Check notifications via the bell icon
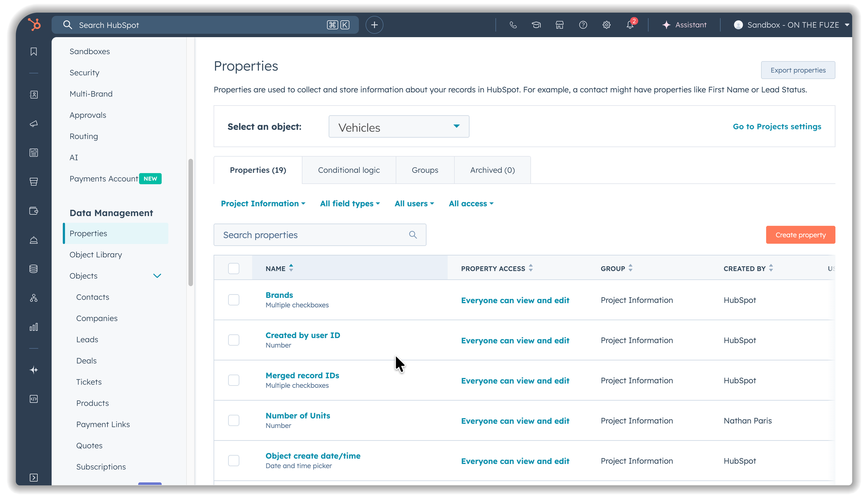868x498 pixels. [630, 25]
